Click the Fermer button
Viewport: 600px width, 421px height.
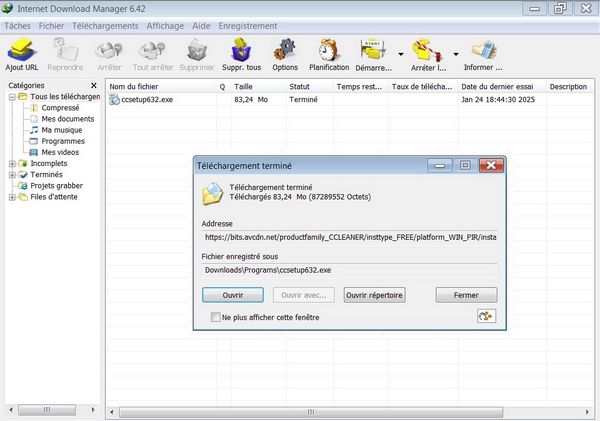tap(466, 295)
